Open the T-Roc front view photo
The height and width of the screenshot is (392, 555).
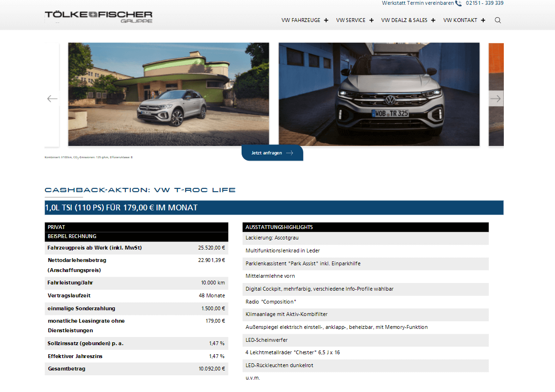click(x=379, y=94)
